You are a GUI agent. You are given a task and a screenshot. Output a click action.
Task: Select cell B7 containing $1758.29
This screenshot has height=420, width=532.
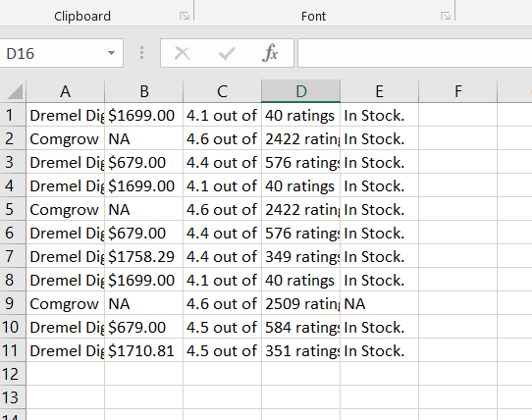pyautogui.click(x=144, y=256)
